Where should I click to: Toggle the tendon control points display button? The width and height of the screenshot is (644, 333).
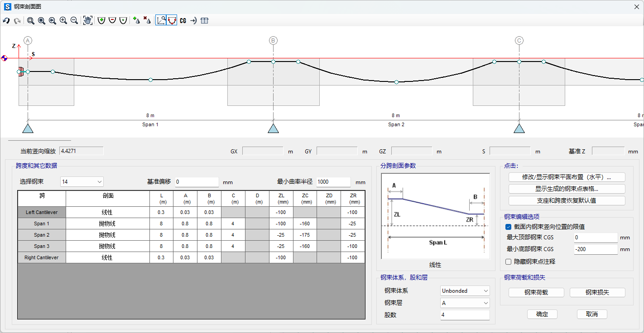click(x=172, y=21)
